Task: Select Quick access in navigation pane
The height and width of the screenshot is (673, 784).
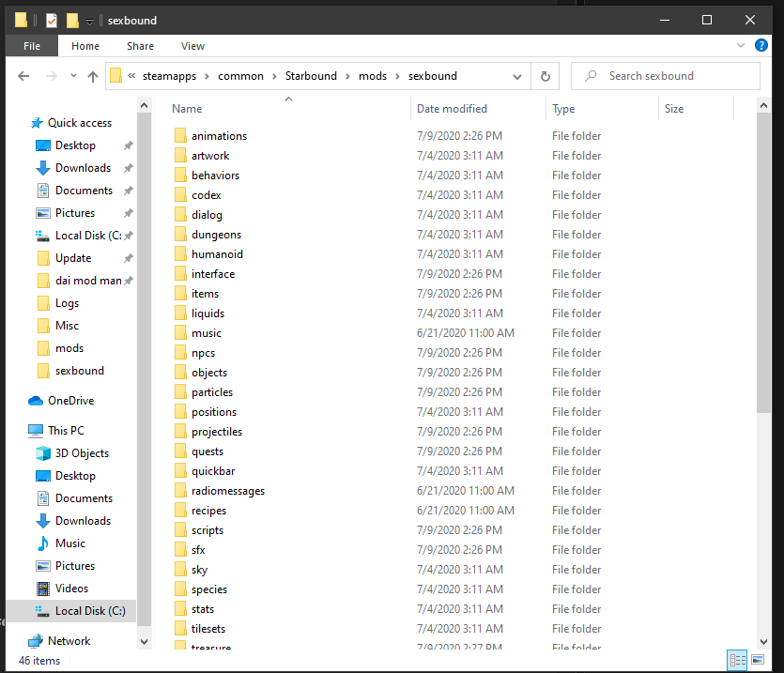Action: 80,123
